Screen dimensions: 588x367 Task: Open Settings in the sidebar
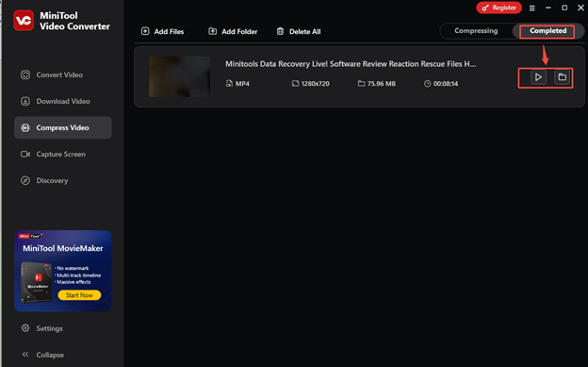coord(42,328)
